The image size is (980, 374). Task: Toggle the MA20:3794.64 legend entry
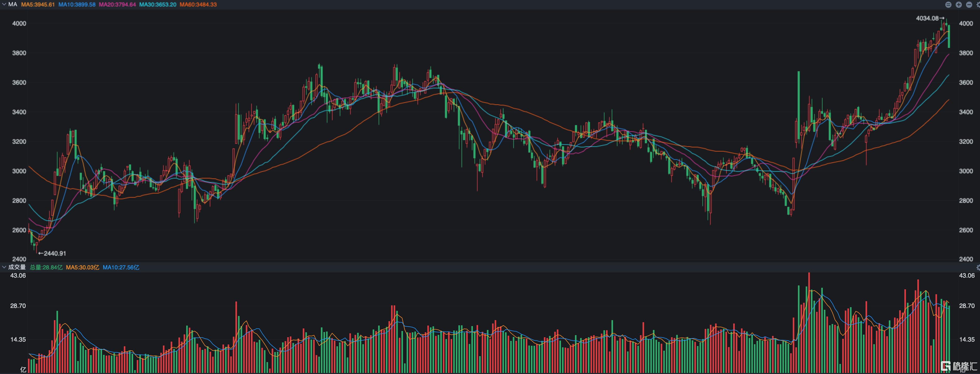tap(117, 5)
